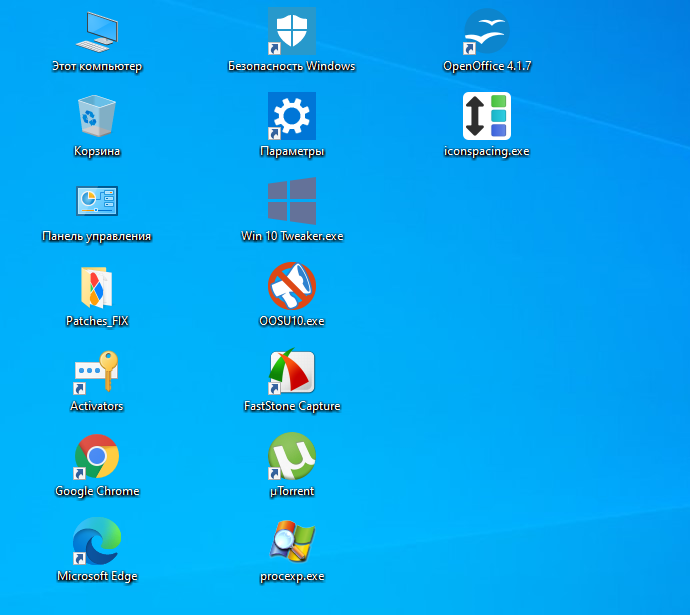Click the Корзина recycle bin icon
The width and height of the screenshot is (690, 615).
pyautogui.click(x=97, y=116)
